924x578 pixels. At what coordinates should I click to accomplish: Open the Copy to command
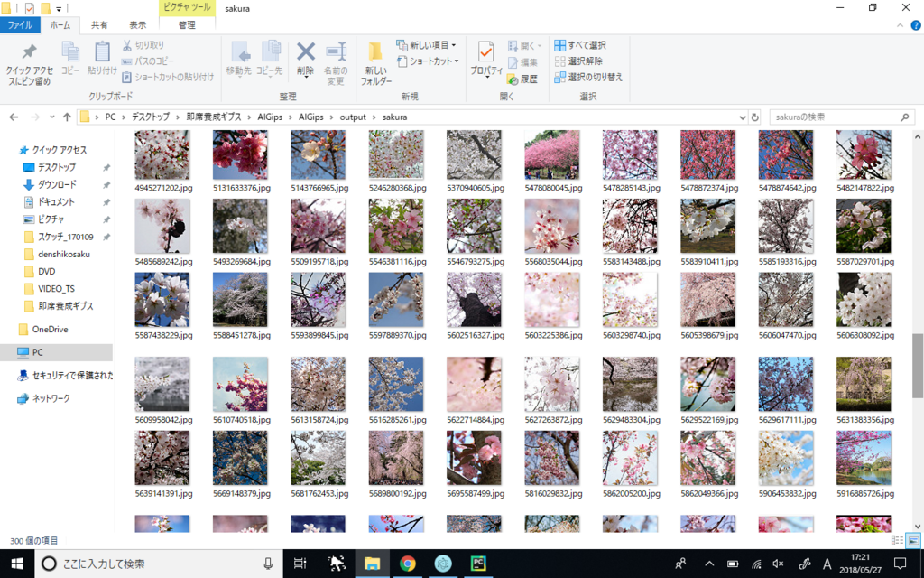[270, 59]
